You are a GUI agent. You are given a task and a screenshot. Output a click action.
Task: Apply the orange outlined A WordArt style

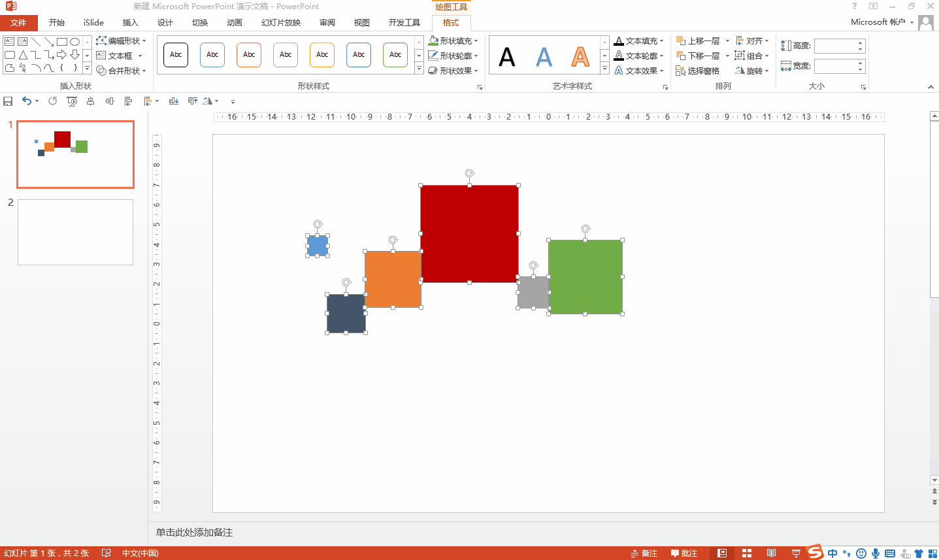point(580,57)
